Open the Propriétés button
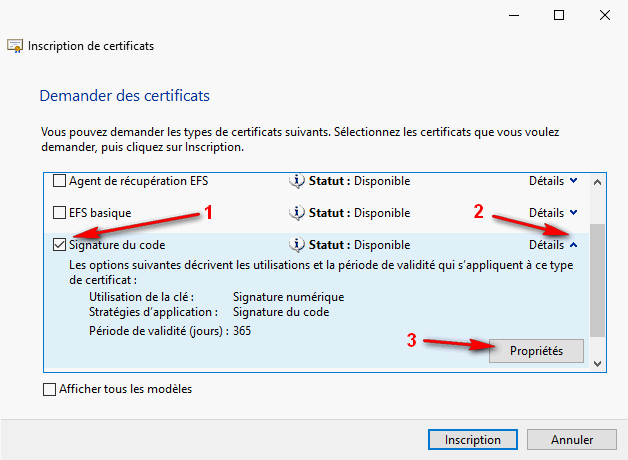Image resolution: width=628 pixels, height=460 pixels. click(538, 351)
